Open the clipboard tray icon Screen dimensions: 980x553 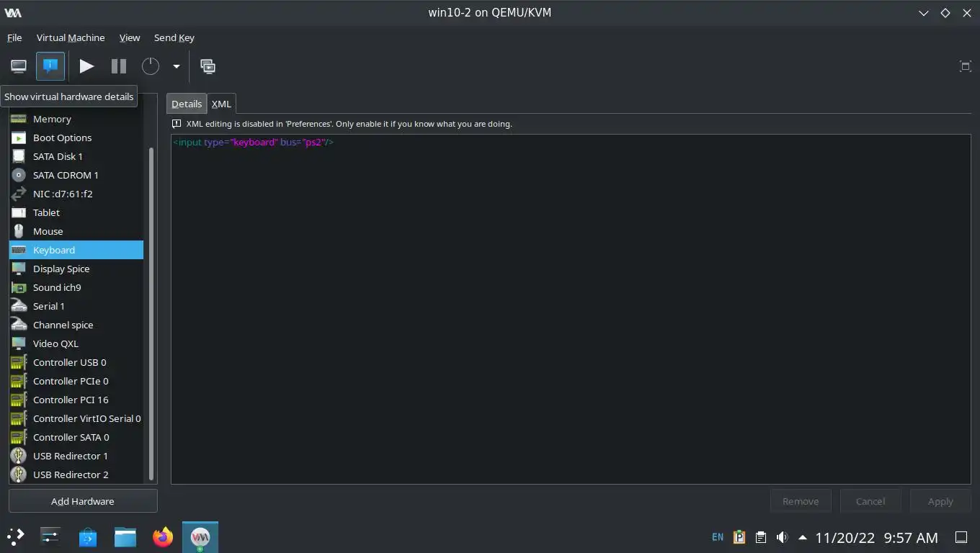[x=761, y=537]
